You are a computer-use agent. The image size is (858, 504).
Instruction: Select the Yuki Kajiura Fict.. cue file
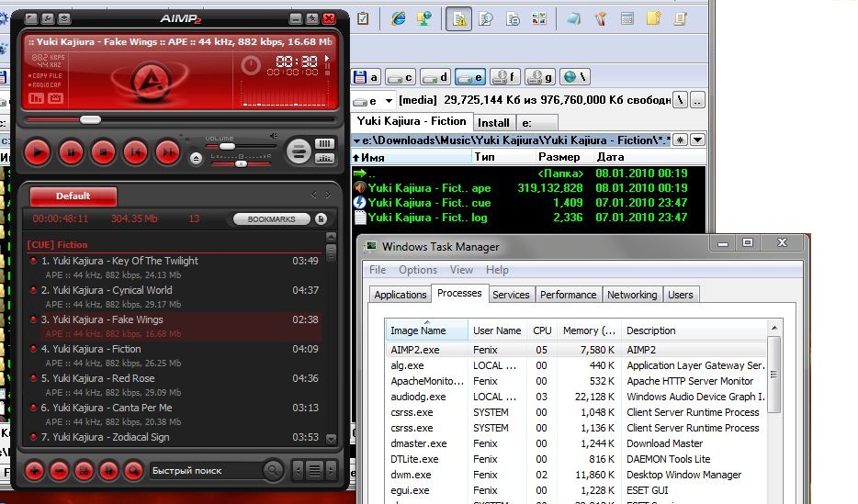pyautogui.click(x=528, y=203)
